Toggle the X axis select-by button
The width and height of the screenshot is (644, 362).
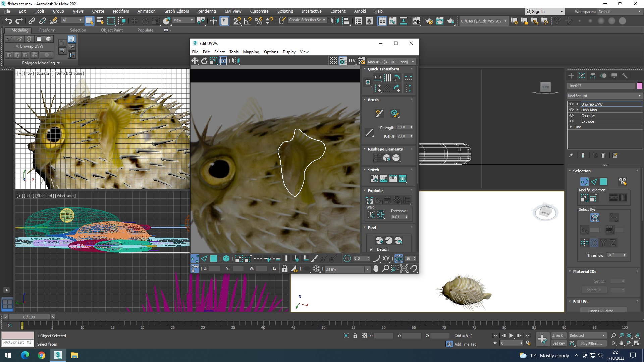pos(594,243)
